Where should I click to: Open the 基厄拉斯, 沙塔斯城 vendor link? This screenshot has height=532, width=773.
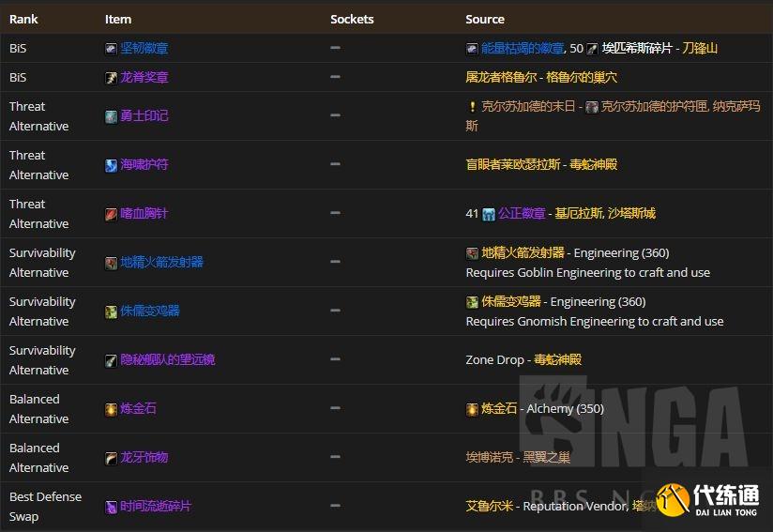point(605,213)
